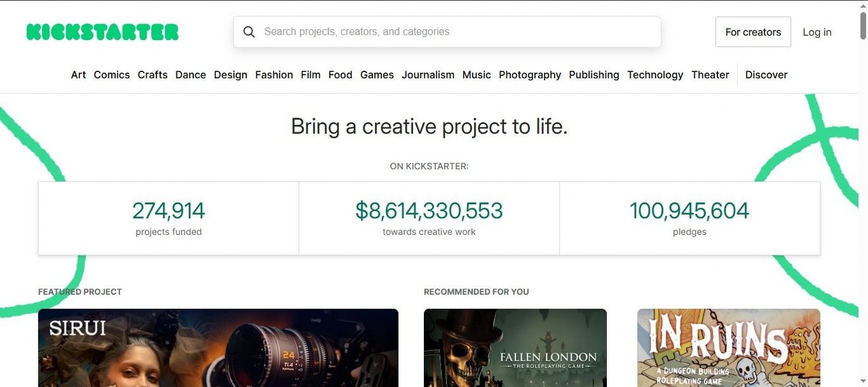Open the Art category
Viewport: 868px width, 387px height.
(x=79, y=75)
